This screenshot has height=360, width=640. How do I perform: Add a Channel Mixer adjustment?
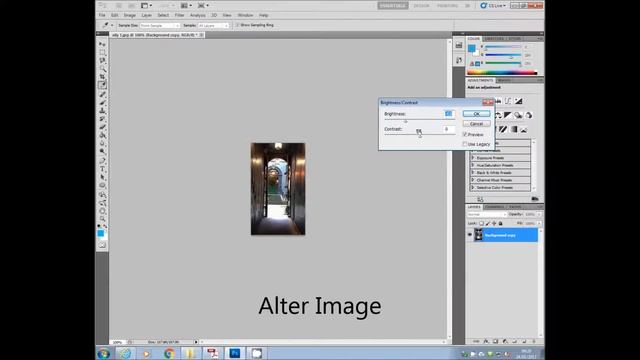pyautogui.click(x=529, y=115)
